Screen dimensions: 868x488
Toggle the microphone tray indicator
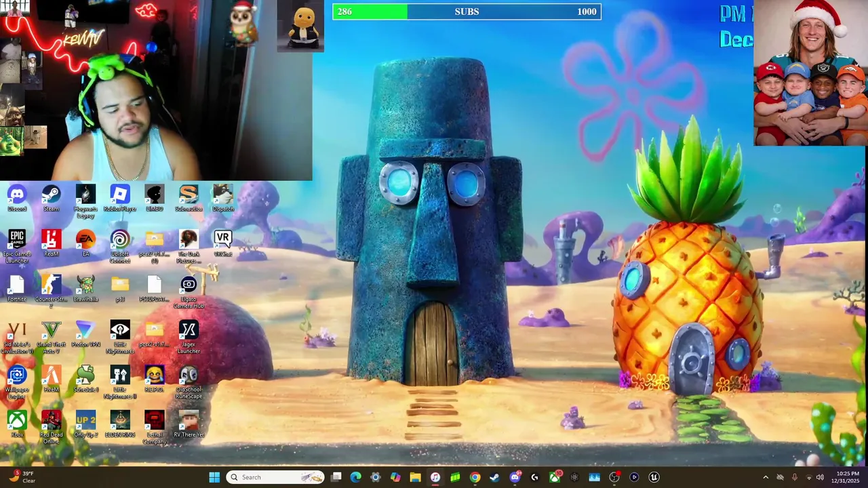(795, 477)
